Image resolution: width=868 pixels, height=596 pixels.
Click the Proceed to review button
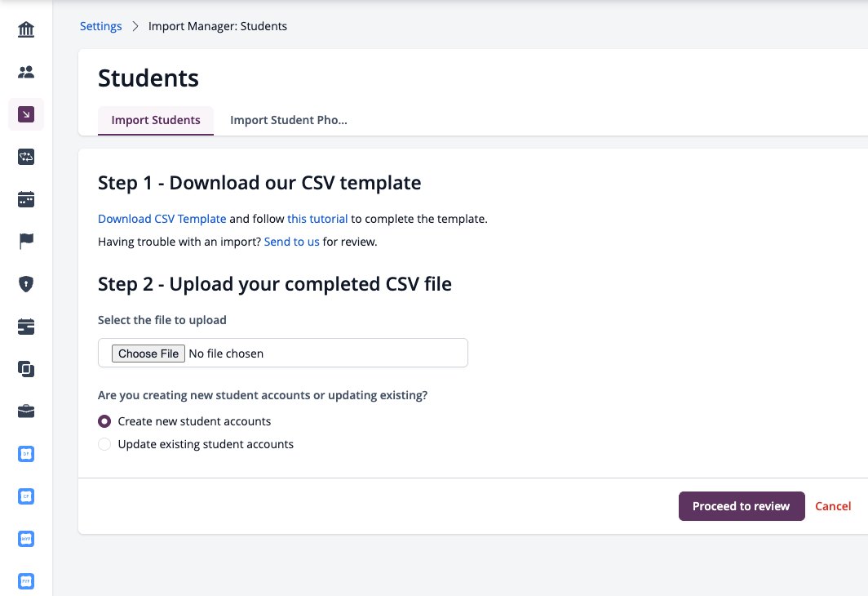742,506
